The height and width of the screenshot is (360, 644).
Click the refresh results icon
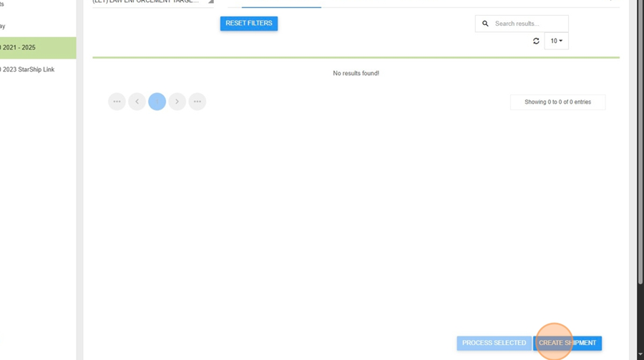point(536,41)
